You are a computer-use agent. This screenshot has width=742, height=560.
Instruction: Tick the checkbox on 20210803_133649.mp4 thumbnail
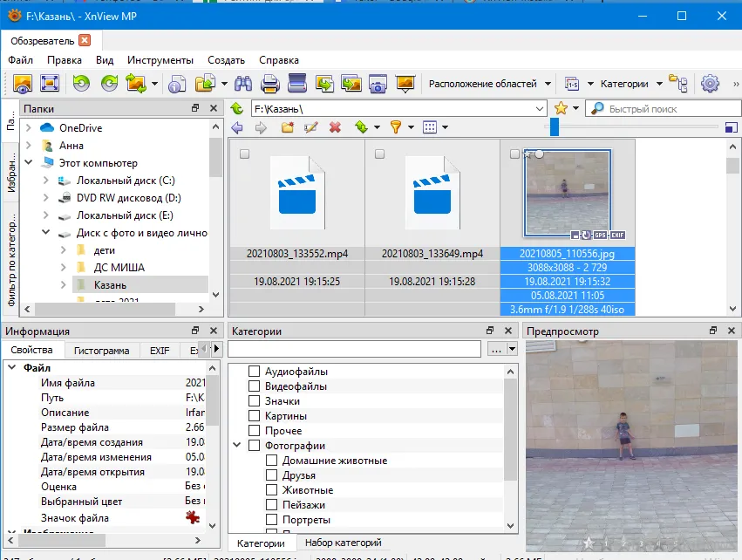379,154
